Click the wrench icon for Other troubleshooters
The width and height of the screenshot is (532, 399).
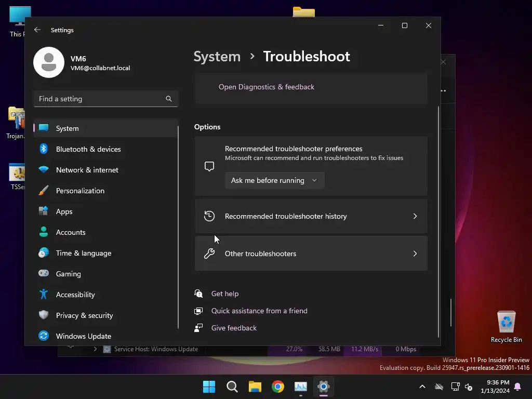coord(209,254)
